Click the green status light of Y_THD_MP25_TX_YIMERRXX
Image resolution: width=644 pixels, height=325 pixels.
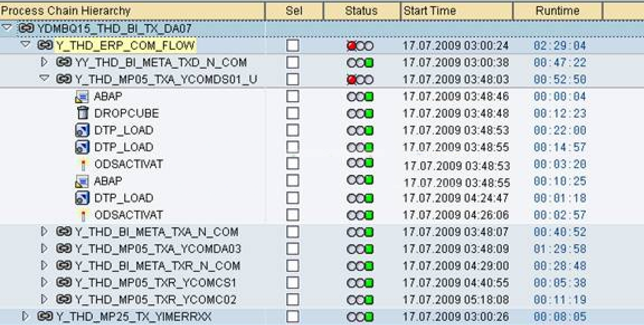click(x=369, y=317)
